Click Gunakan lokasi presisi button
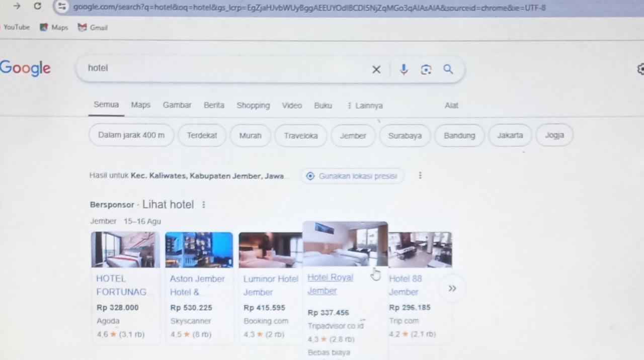This screenshot has height=360, width=644. [352, 176]
